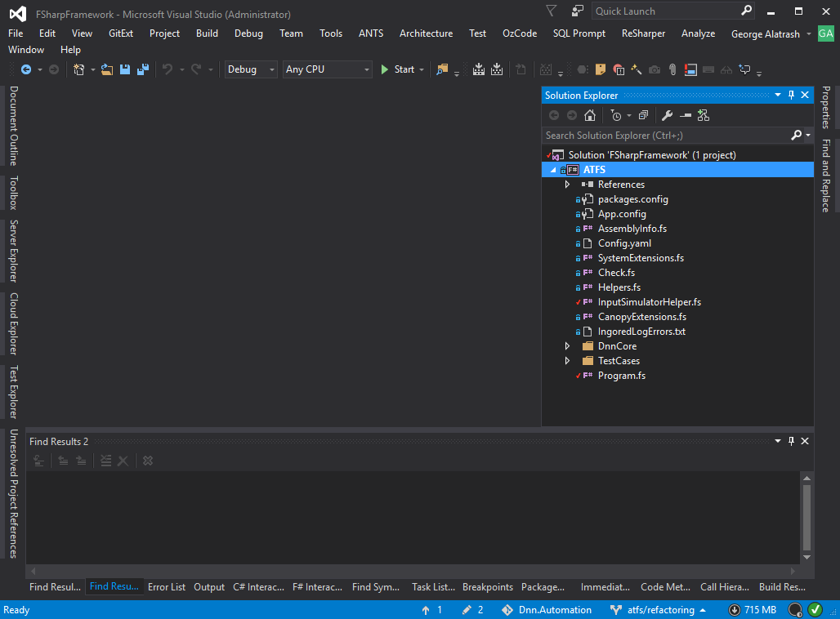Click the View Class Diagram icon
This screenshot has width=840, height=619.
coord(704,115)
